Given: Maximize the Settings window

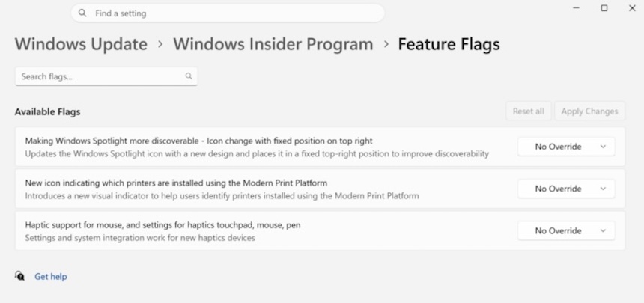Looking at the screenshot, I should click(x=604, y=8).
